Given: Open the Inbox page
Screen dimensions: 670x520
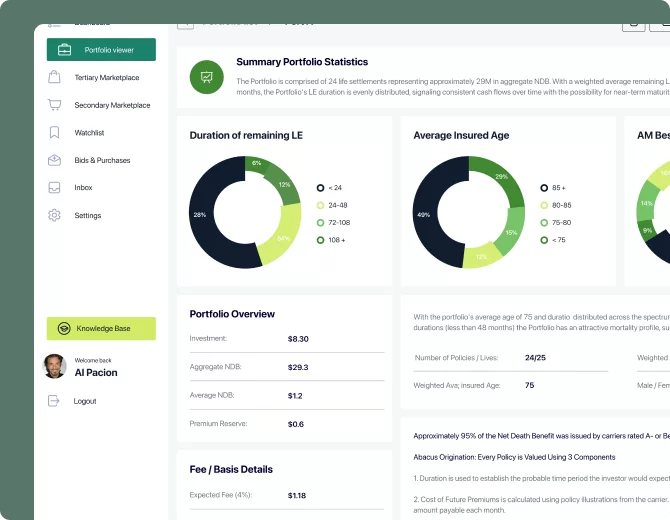Looking at the screenshot, I should 83,188.
